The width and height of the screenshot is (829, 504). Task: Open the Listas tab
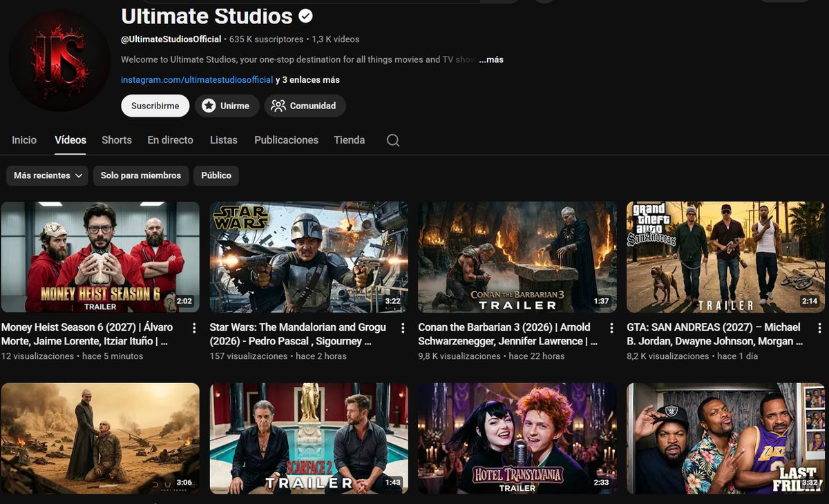tap(224, 140)
